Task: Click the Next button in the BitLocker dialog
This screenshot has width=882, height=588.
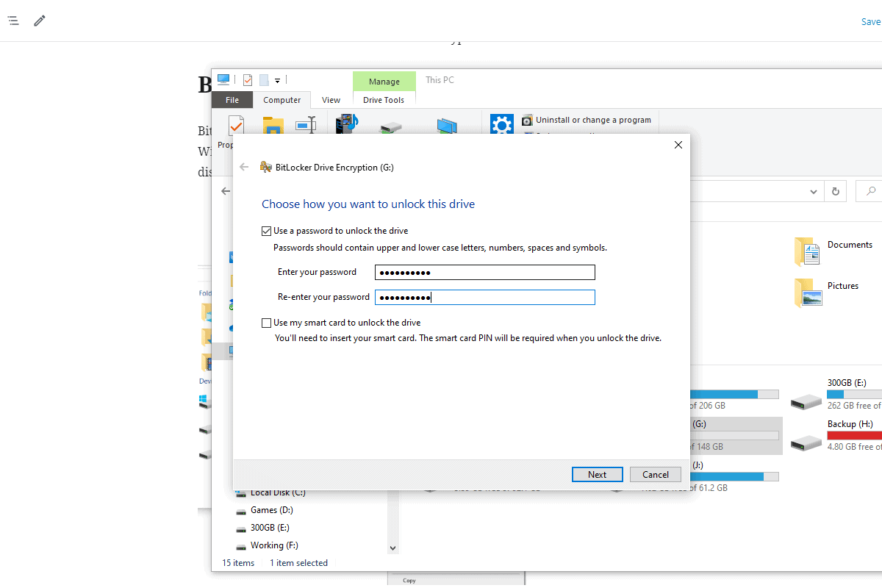Action: (x=597, y=474)
